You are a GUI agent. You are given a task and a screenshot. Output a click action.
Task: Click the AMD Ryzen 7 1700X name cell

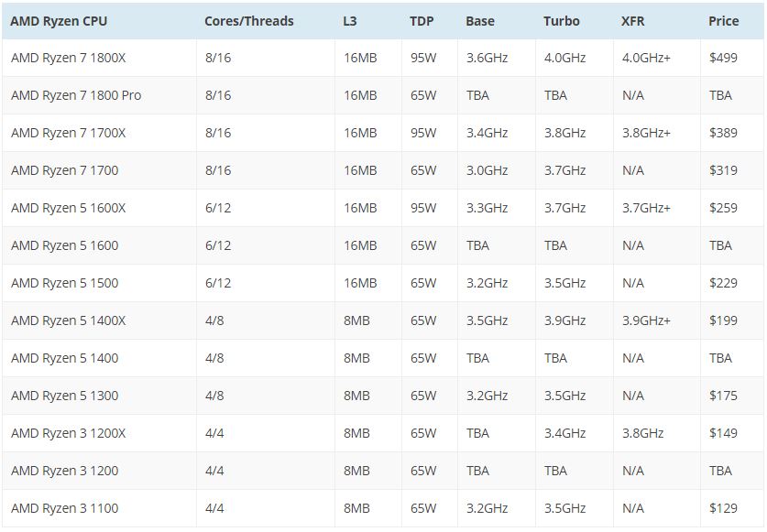[68, 133]
